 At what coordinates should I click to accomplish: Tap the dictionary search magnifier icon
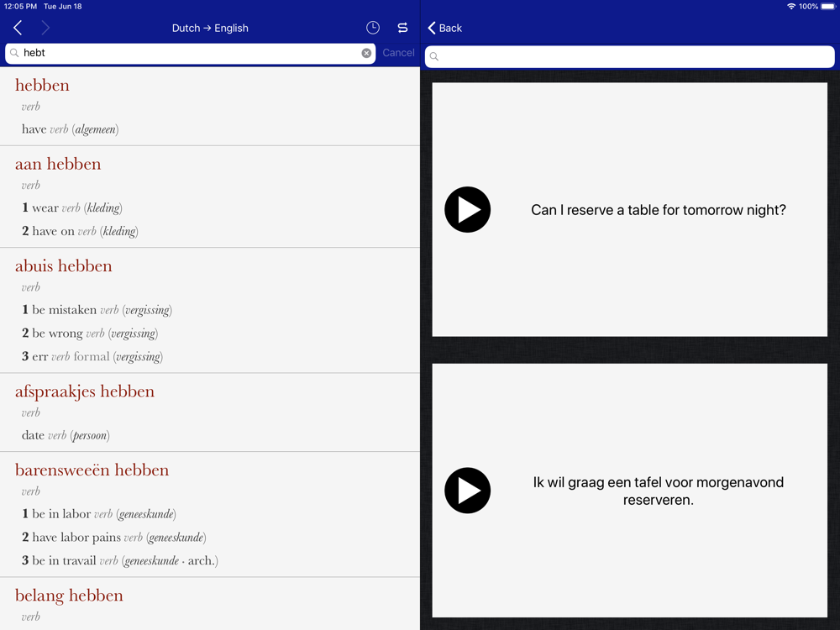tap(14, 53)
